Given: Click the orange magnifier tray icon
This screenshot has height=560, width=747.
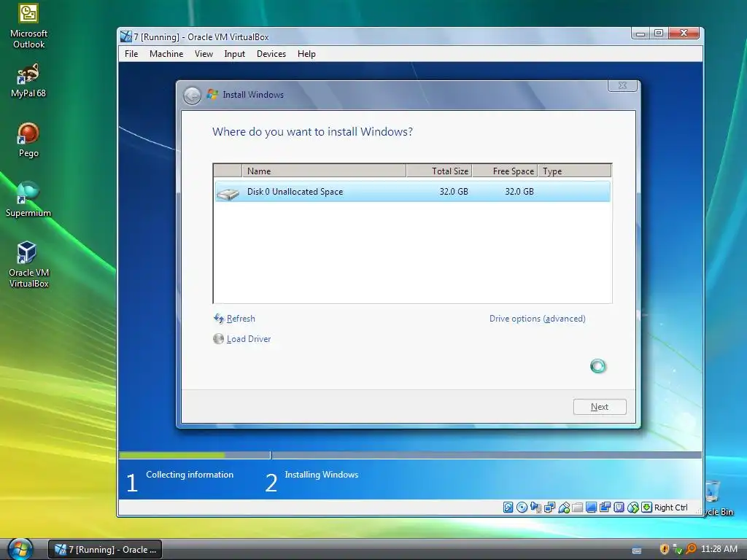Looking at the screenshot, I should click(x=691, y=549).
